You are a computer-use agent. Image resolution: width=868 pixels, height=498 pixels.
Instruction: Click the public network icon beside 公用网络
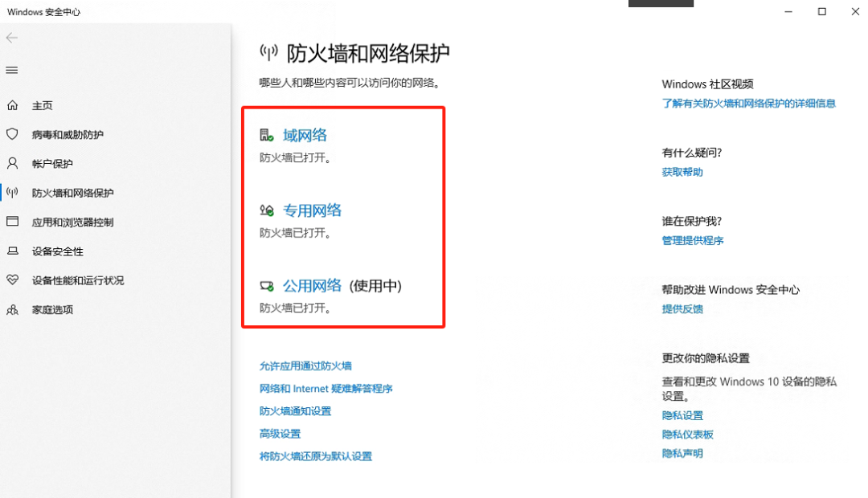coord(267,286)
